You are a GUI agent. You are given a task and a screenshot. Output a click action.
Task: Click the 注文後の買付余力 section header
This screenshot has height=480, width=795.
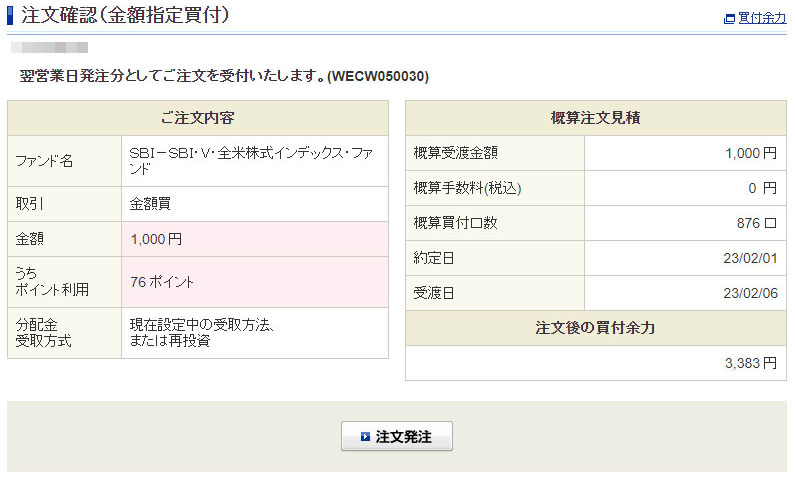pos(595,328)
